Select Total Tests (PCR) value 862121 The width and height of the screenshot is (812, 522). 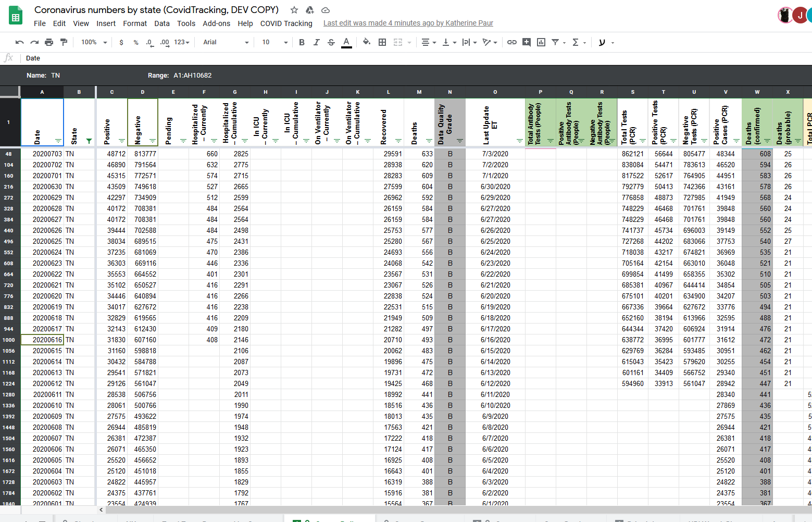click(633, 154)
